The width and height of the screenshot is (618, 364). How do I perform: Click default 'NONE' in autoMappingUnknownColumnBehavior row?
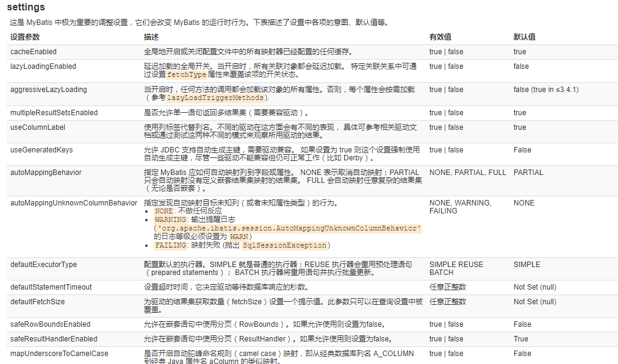click(x=524, y=203)
